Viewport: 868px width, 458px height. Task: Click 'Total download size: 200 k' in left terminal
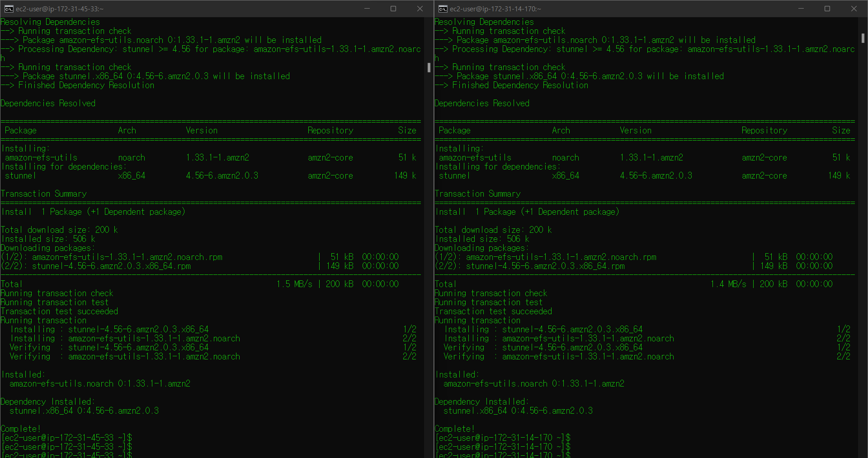tap(59, 230)
